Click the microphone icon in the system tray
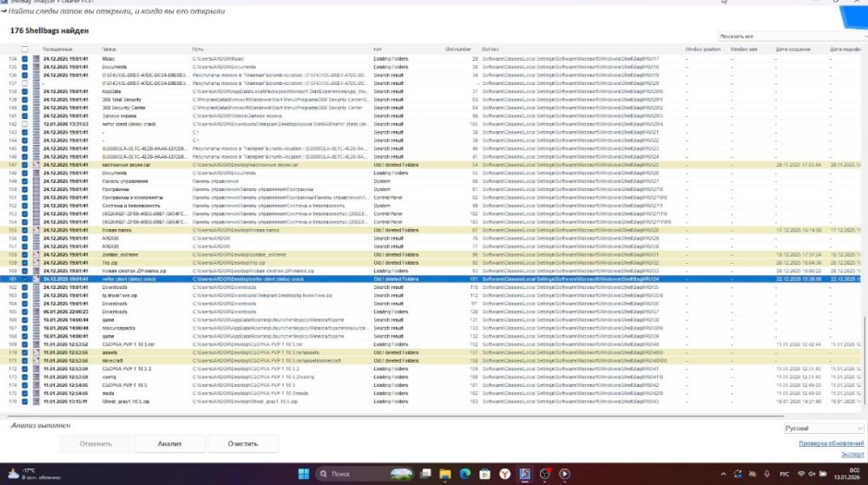868x485 pixels. pyautogui.click(x=767, y=474)
